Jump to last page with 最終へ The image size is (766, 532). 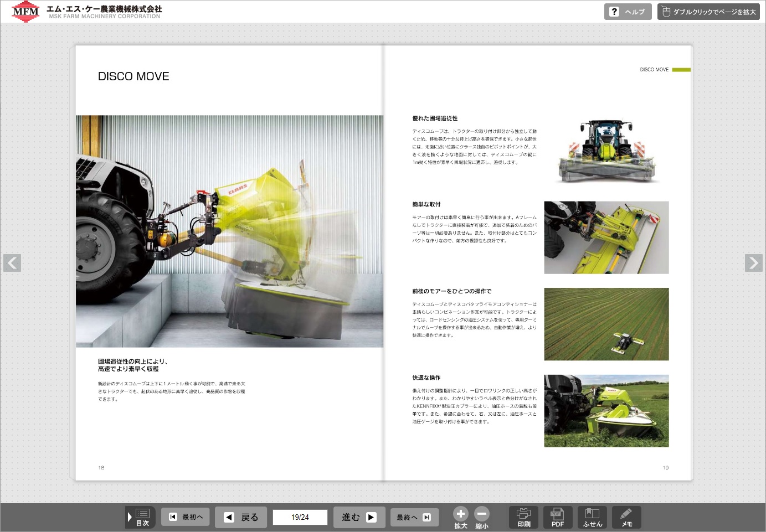(x=414, y=517)
